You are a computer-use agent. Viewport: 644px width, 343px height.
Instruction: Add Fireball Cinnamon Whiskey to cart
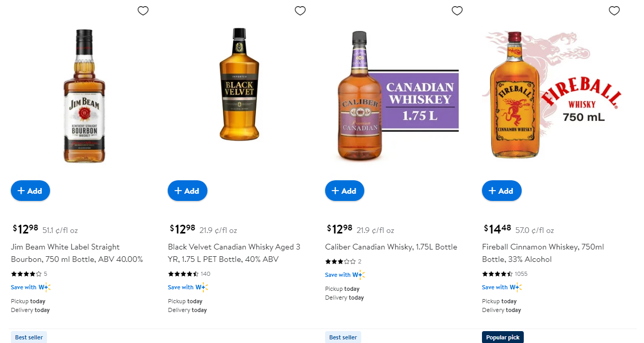502,191
